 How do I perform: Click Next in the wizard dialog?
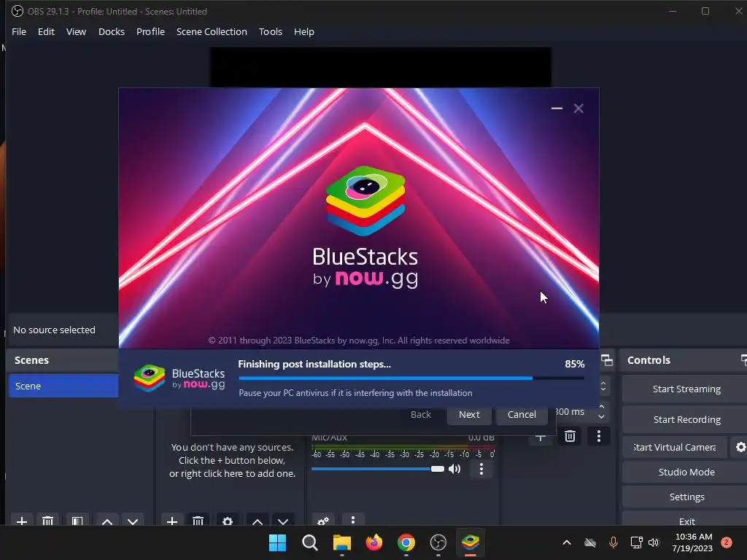469,414
